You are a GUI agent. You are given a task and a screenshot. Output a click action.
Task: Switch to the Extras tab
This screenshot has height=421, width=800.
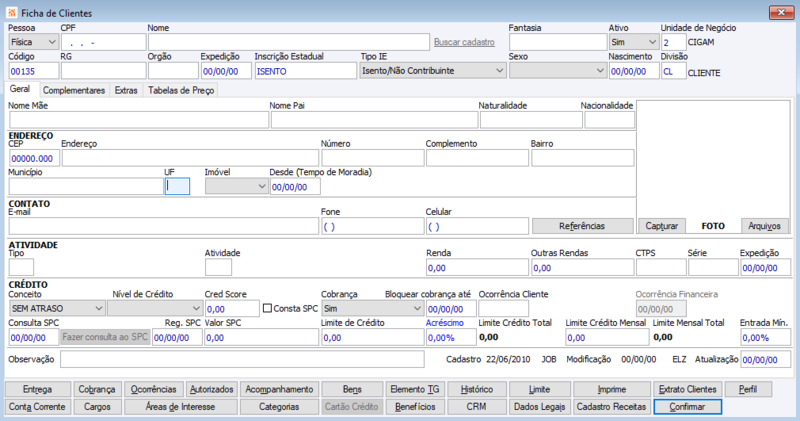coord(126,90)
